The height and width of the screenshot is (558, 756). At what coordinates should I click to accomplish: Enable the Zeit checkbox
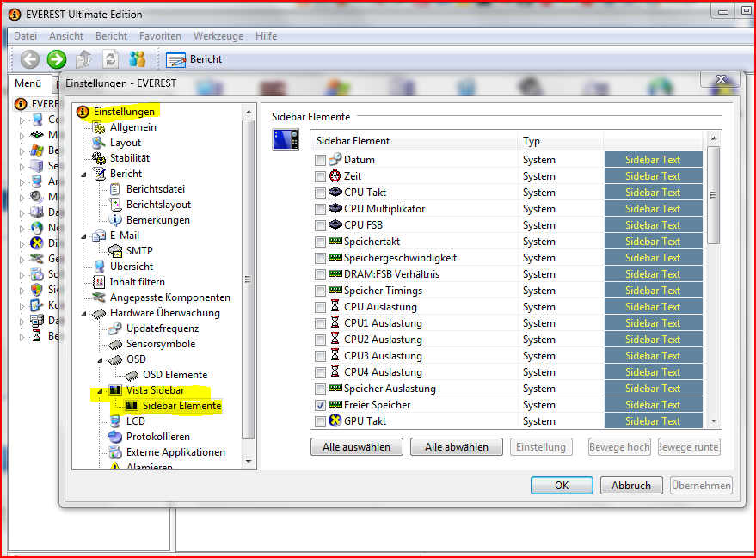pyautogui.click(x=320, y=176)
